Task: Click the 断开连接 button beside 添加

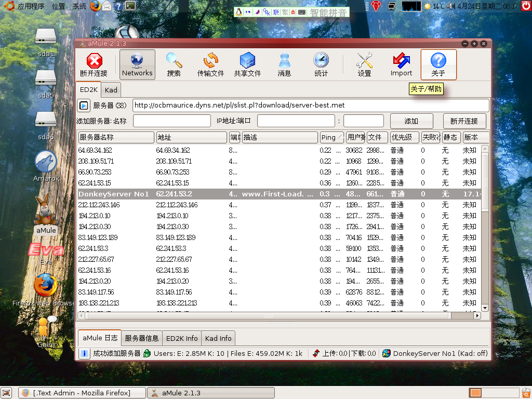Action: (464, 121)
